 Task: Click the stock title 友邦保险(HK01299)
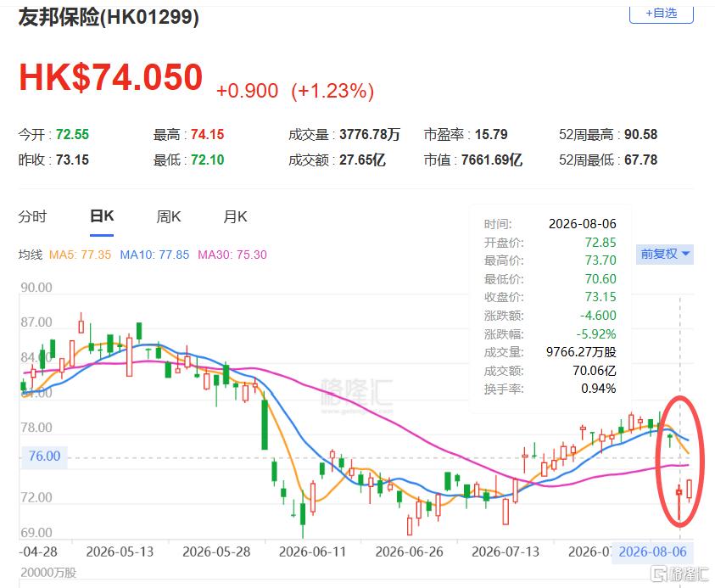coord(109,18)
